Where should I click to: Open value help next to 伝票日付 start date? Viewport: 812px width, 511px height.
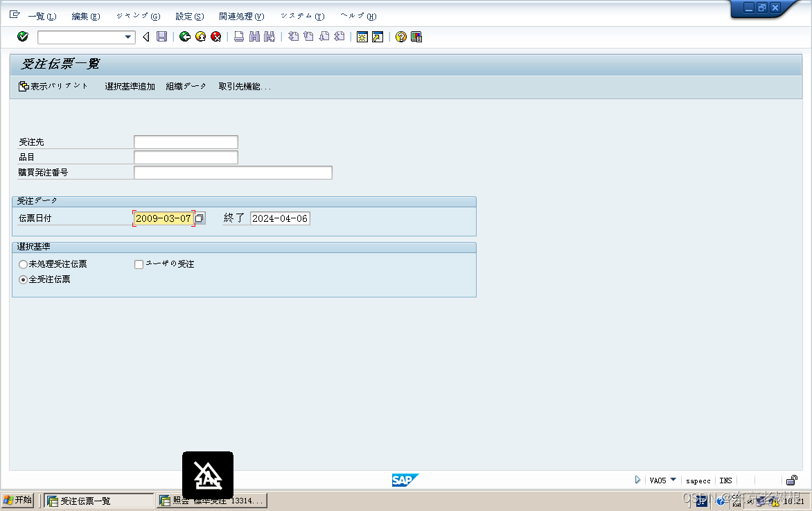point(200,218)
